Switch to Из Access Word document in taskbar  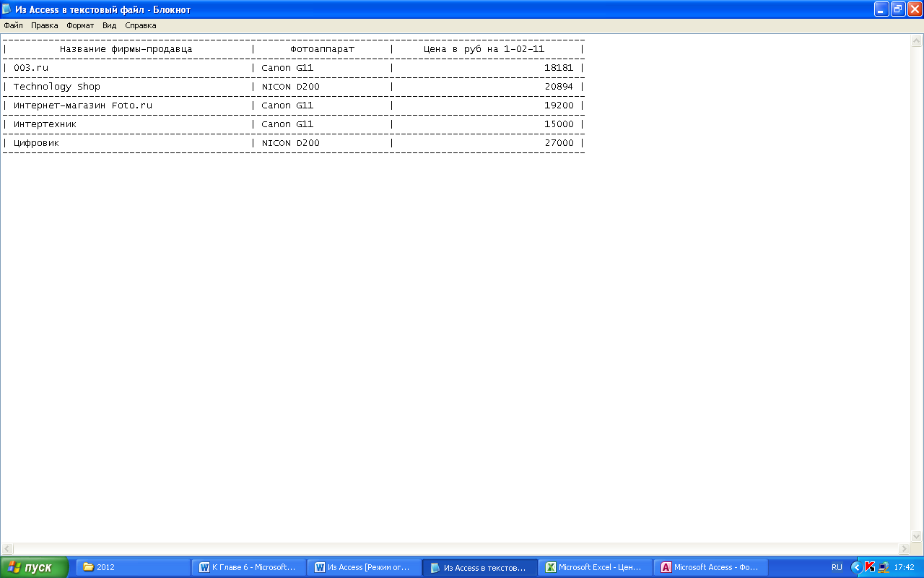click(x=365, y=567)
